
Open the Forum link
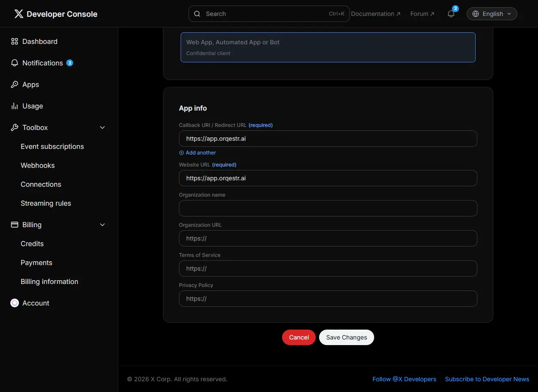pyautogui.click(x=422, y=14)
